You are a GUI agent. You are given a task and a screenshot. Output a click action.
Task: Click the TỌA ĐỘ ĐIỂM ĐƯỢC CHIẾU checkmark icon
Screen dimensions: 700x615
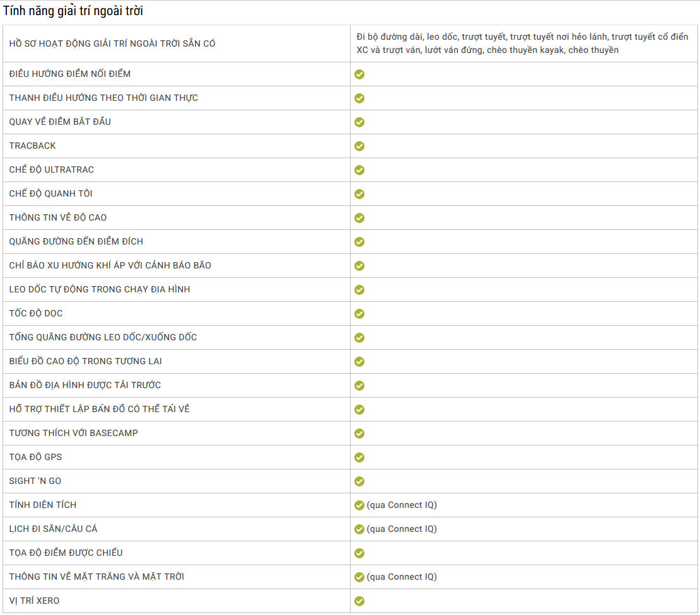359,553
